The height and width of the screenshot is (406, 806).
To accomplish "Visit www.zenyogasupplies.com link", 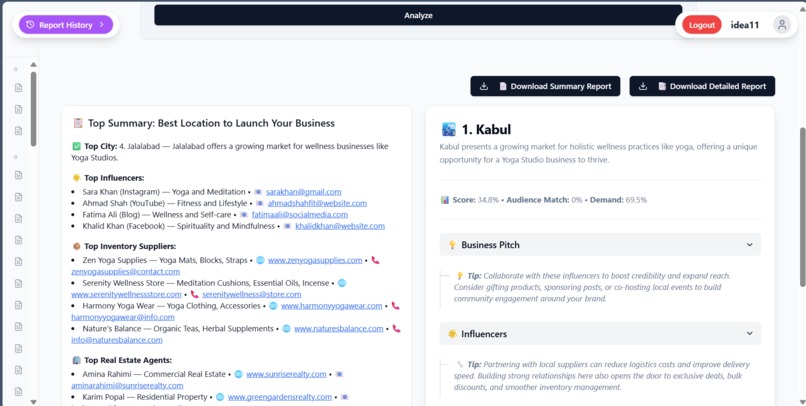I will pyautogui.click(x=315, y=260).
